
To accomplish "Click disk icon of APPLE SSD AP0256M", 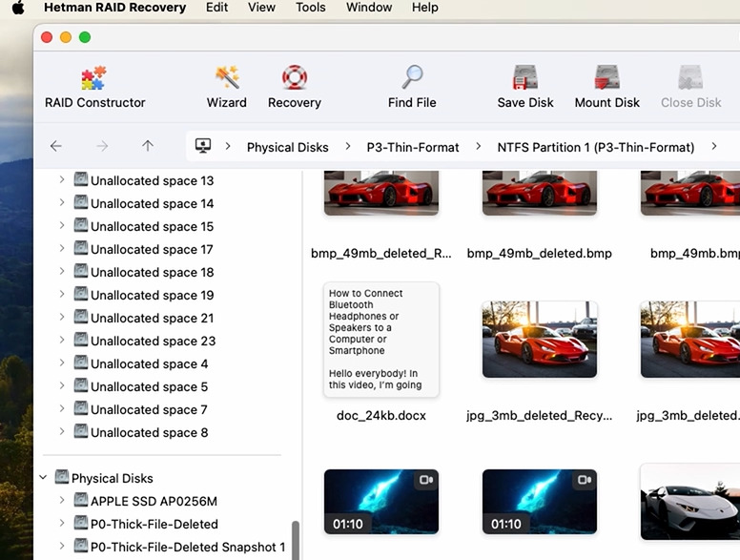I will 81,501.
